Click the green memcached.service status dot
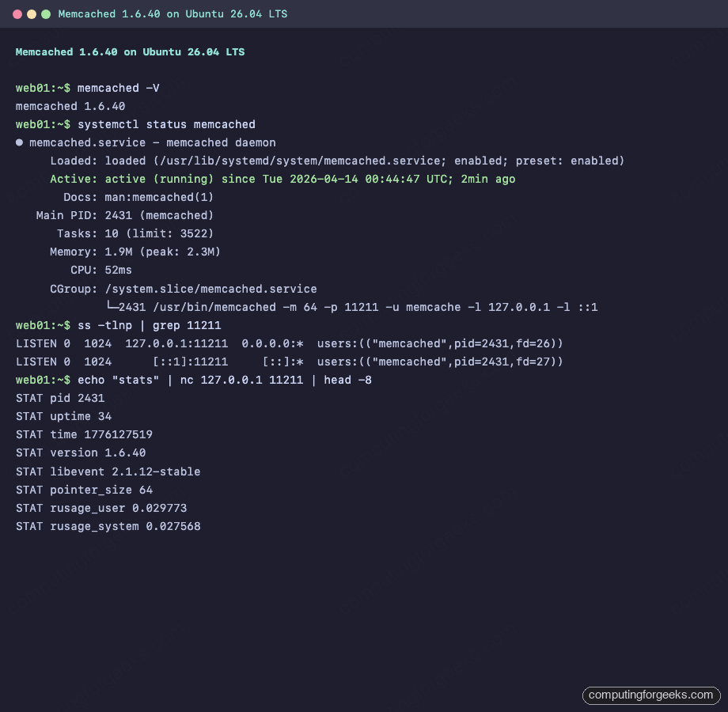Viewport: 728px width, 712px height. pyautogui.click(x=18, y=142)
